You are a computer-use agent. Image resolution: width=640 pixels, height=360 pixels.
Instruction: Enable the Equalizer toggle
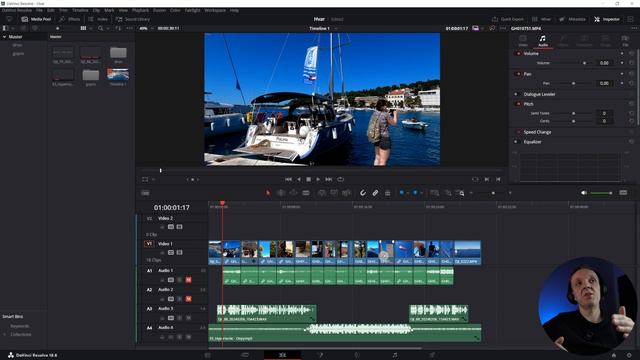click(516, 142)
